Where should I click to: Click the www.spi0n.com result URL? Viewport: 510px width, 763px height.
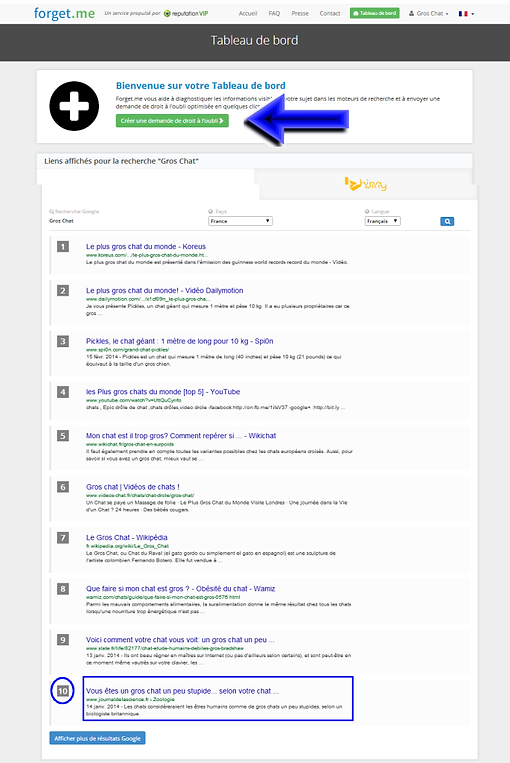(128, 349)
